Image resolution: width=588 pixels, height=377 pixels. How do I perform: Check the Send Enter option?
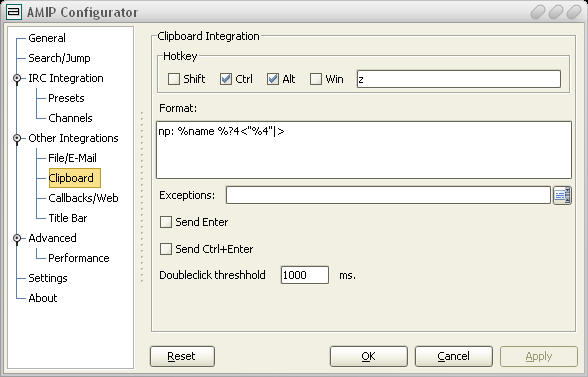click(x=166, y=222)
